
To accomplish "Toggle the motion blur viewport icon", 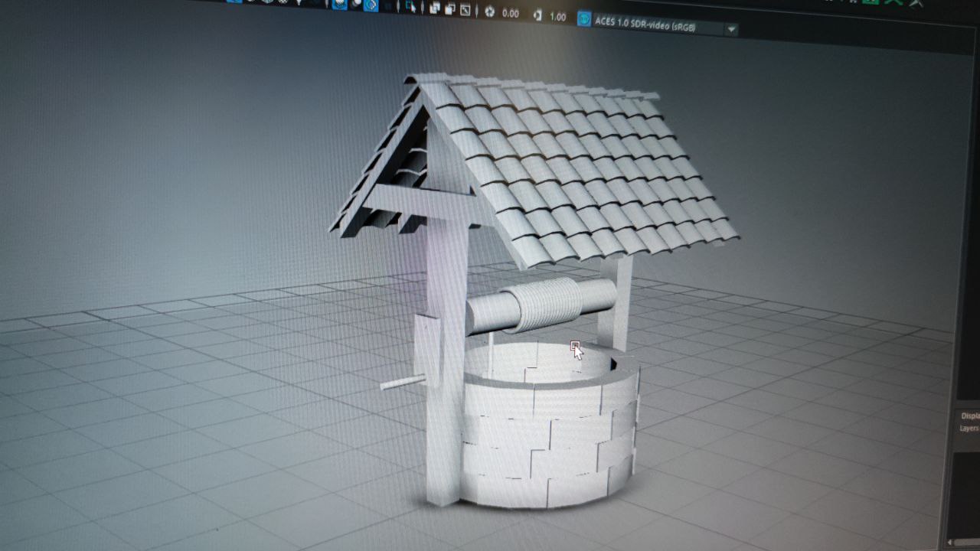I will click(x=357, y=4).
